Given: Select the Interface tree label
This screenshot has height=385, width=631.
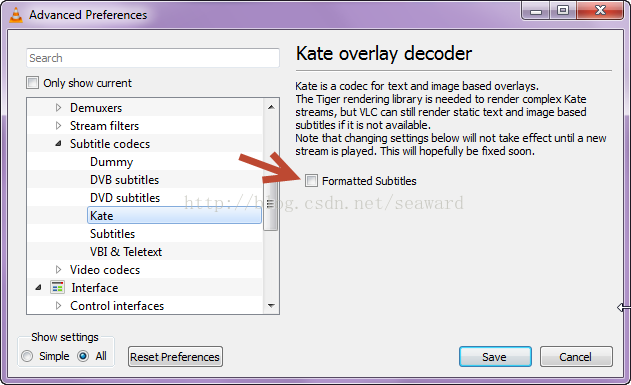Looking at the screenshot, I should [95, 288].
